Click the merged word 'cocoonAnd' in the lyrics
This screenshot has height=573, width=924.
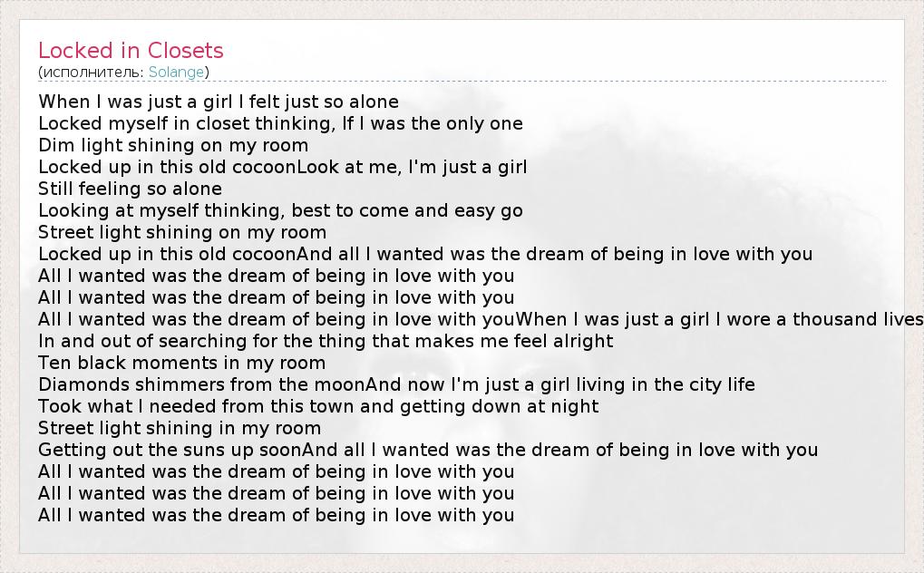pyautogui.click(x=274, y=254)
